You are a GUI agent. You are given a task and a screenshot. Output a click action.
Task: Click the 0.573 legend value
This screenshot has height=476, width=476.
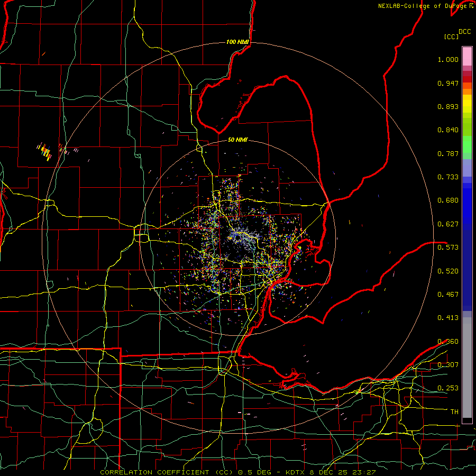[448, 248]
